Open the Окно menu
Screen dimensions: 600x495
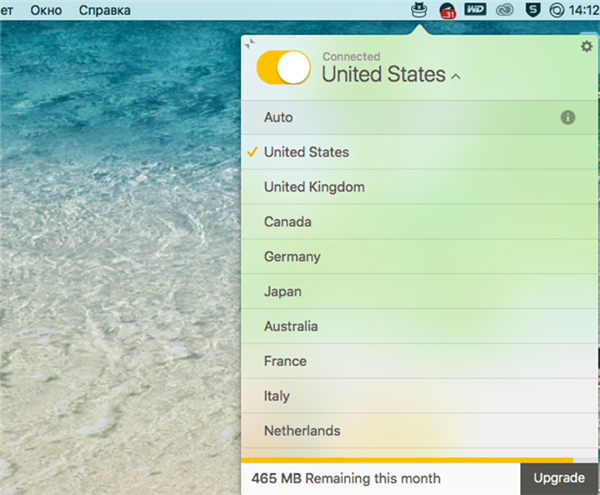click(46, 10)
